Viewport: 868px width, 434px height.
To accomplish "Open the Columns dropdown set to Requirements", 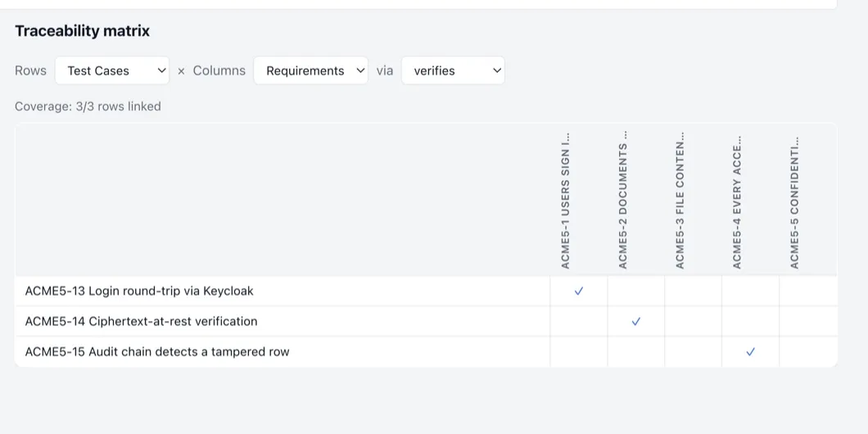I will pyautogui.click(x=310, y=70).
